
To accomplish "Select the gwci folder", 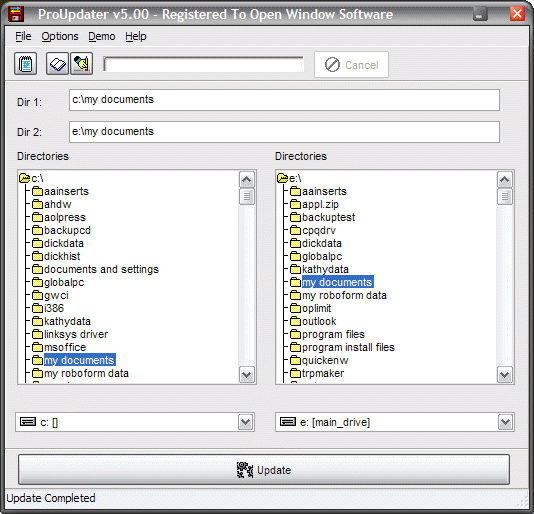I will 50,295.
